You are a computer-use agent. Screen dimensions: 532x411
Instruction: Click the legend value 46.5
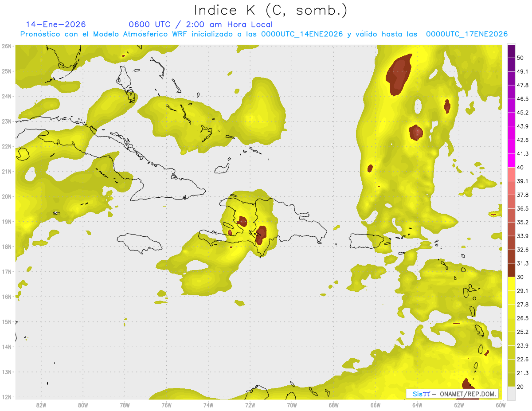pos(523,99)
